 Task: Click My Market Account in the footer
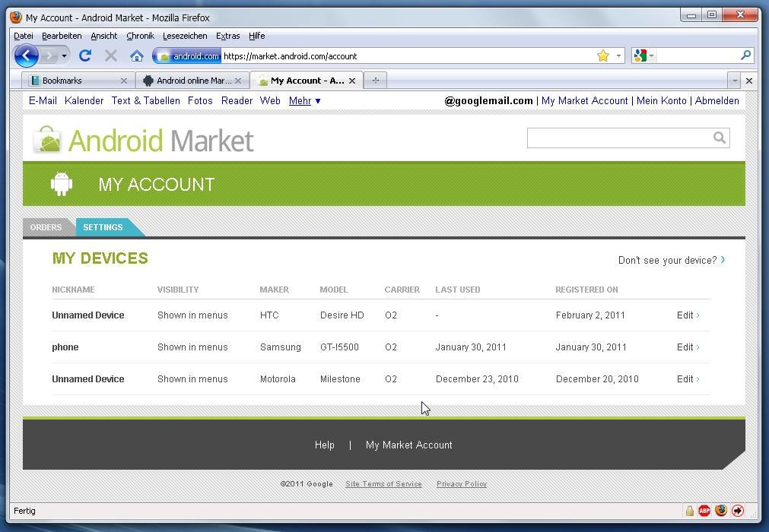[409, 445]
